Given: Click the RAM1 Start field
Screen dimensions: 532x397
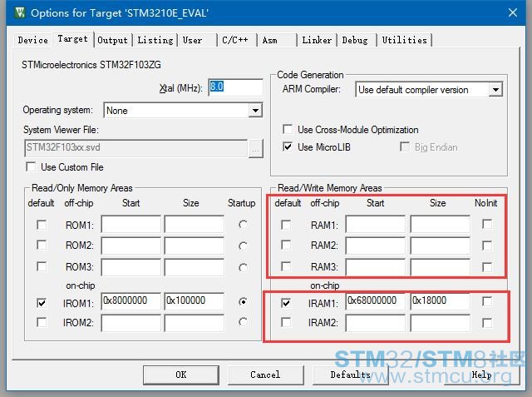Looking at the screenshot, I should pyautogui.click(x=375, y=224).
